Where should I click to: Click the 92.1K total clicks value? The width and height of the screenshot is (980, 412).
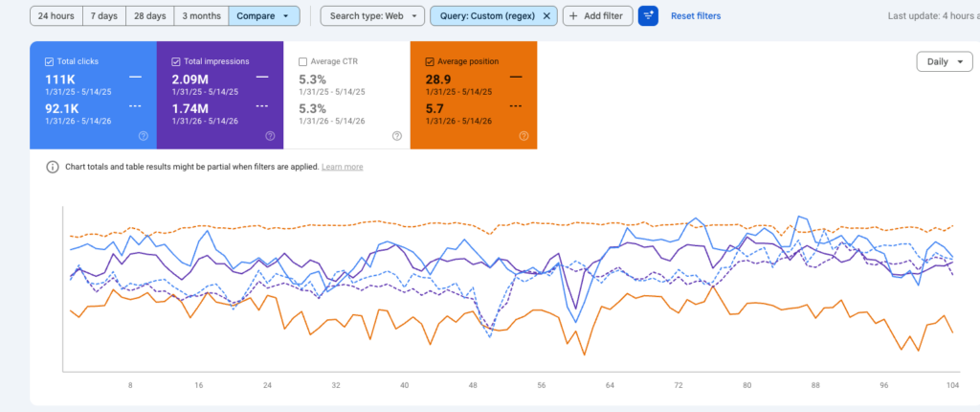[62, 108]
